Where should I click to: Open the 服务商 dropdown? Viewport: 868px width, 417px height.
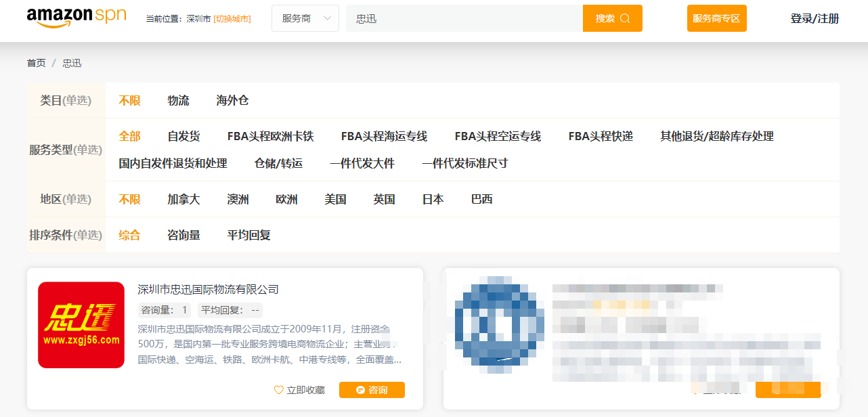pyautogui.click(x=305, y=18)
